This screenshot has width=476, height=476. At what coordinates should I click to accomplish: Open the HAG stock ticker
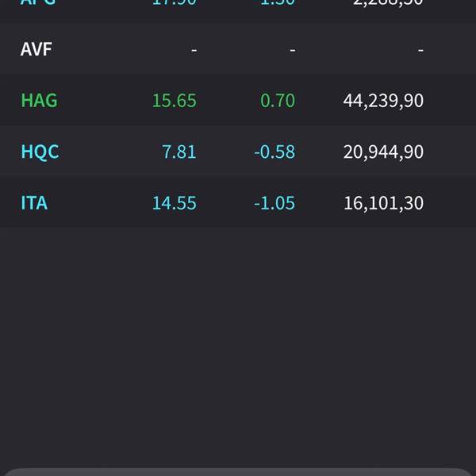[x=39, y=101]
